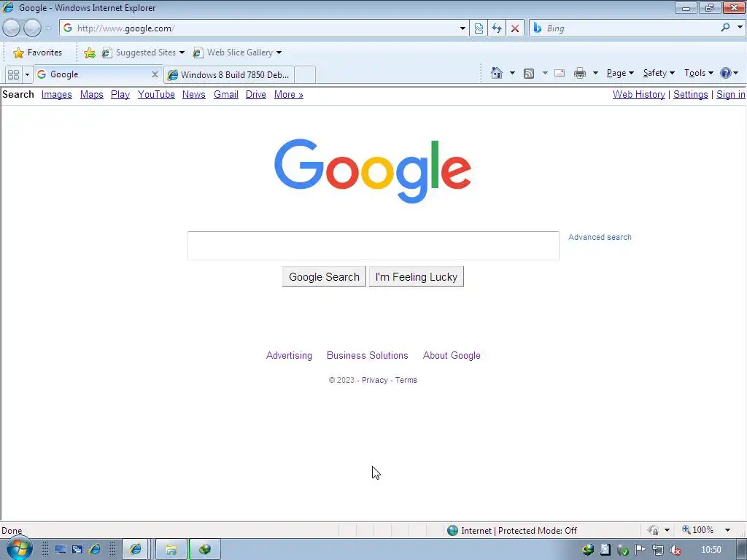Open the Favorites center button

(38, 52)
